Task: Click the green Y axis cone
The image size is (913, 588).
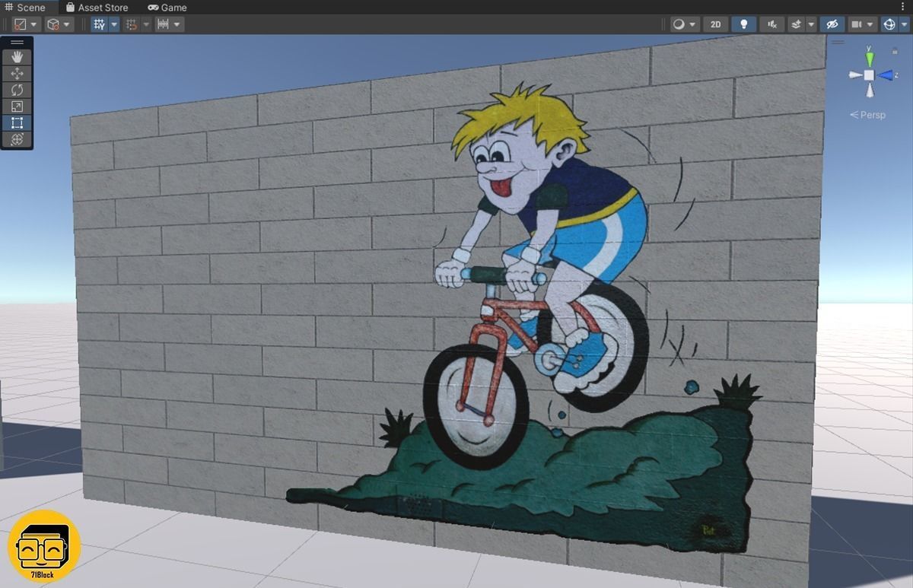Action: click(869, 59)
